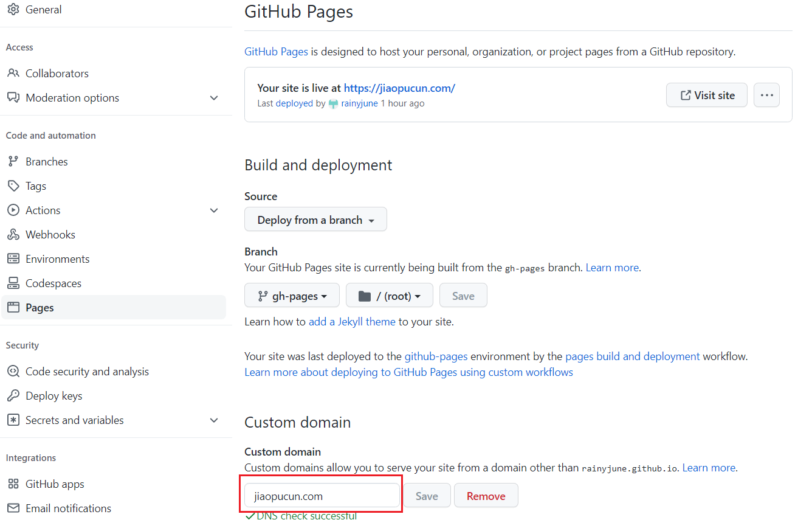
Task: Click the General settings gear icon
Action: [13, 9]
